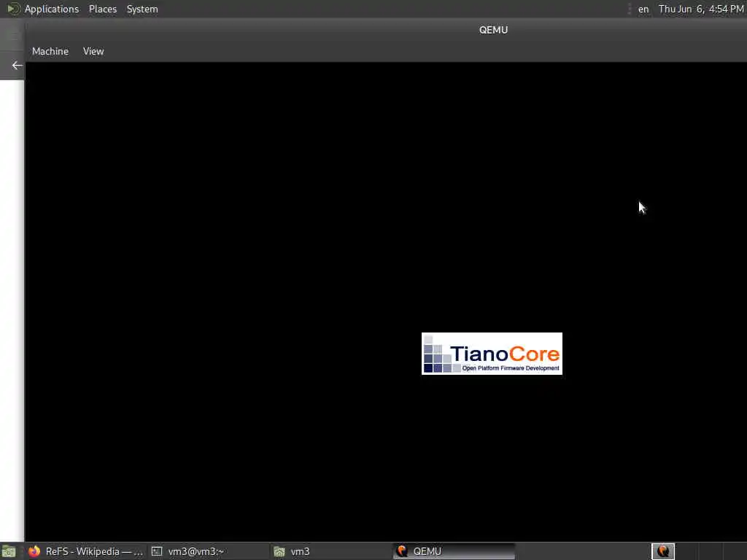Open the Machine menu in QEMU
This screenshot has width=747, height=560.
[x=50, y=51]
